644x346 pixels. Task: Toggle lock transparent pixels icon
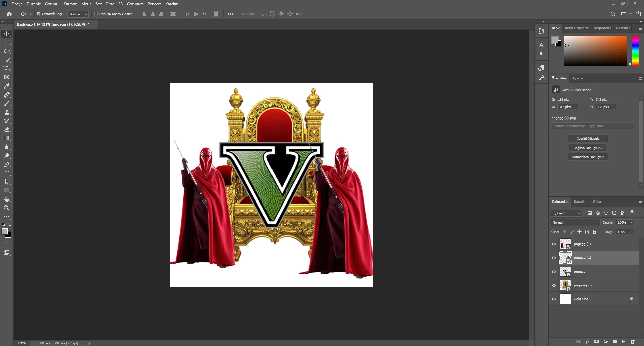[x=564, y=232]
